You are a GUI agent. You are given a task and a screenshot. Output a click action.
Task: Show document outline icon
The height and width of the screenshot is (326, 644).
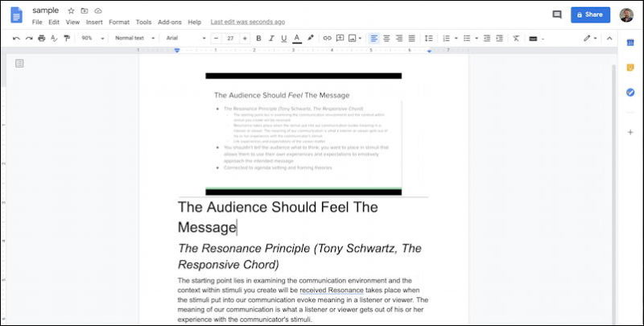tap(19, 63)
